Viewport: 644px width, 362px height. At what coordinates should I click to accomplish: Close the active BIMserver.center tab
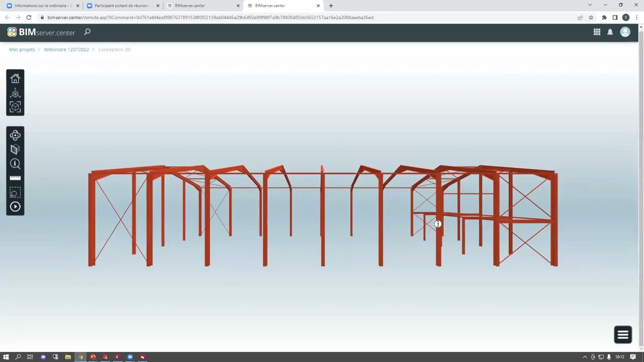[x=318, y=6]
